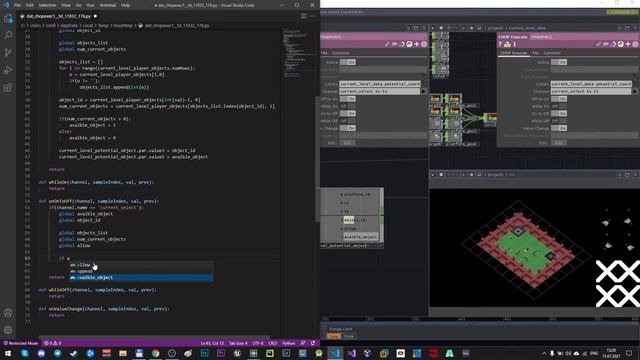The height and width of the screenshot is (360, 640).
Task: Click the plus icon in right parameter panel header
Action: pyautogui.click(x=628, y=44)
